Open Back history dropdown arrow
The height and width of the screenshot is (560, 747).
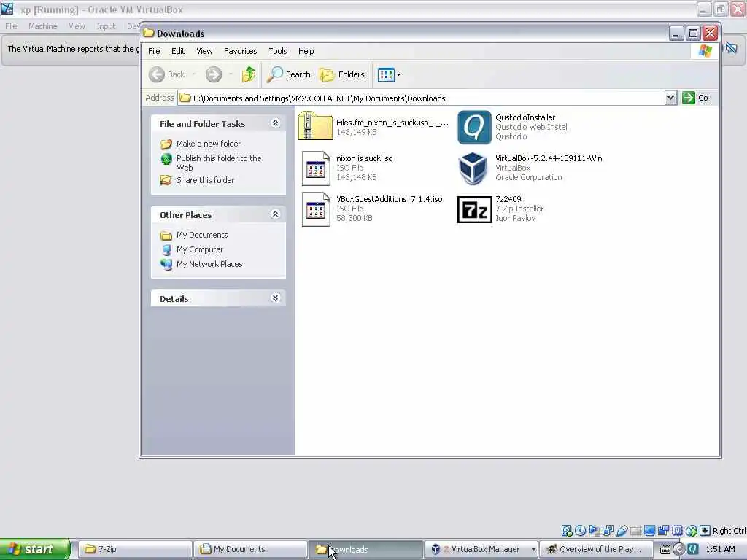(x=193, y=74)
